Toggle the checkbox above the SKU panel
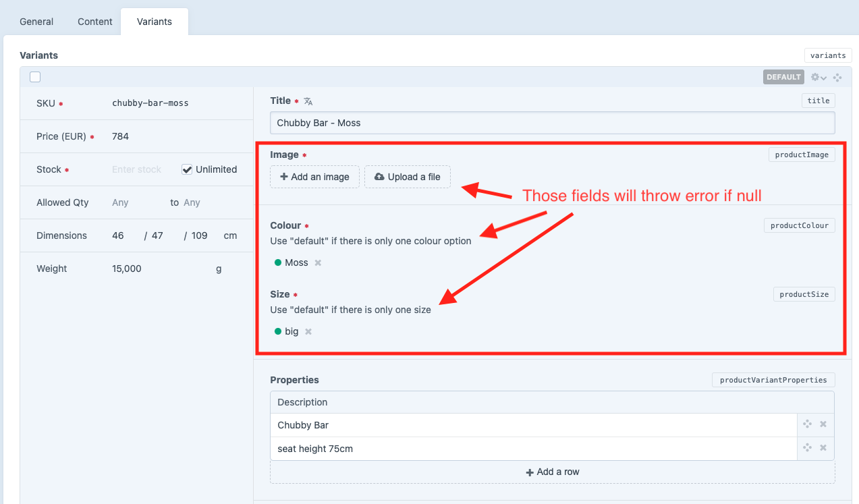This screenshot has height=504, width=859. [34, 77]
